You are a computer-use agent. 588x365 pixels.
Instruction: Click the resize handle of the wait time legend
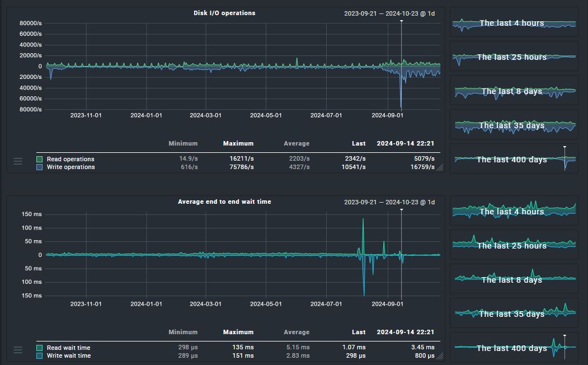coord(440,355)
